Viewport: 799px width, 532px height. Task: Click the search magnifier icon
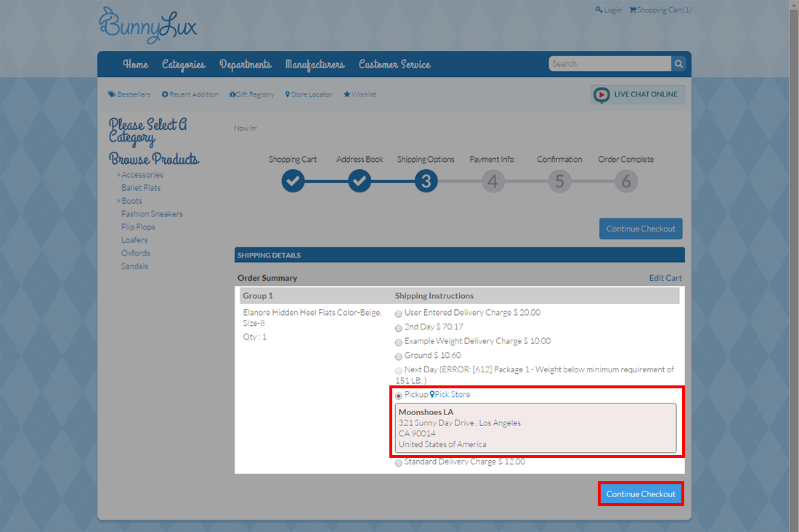click(x=678, y=64)
